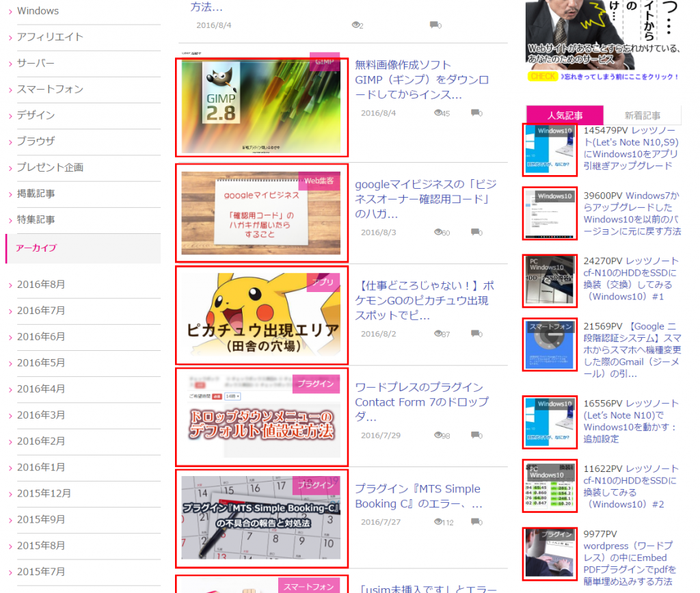Open the 2016年7月 archive
This screenshot has width=700, height=593.
coord(41,311)
